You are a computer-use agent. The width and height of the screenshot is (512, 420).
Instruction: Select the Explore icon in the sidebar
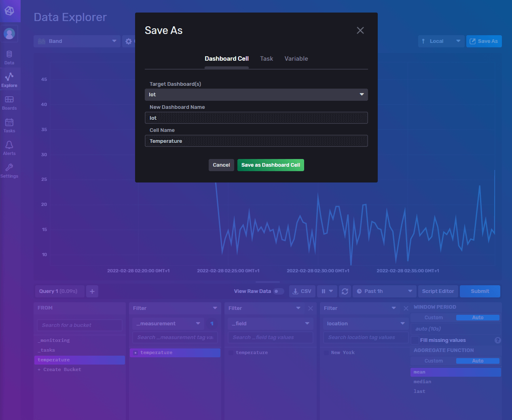click(9, 79)
